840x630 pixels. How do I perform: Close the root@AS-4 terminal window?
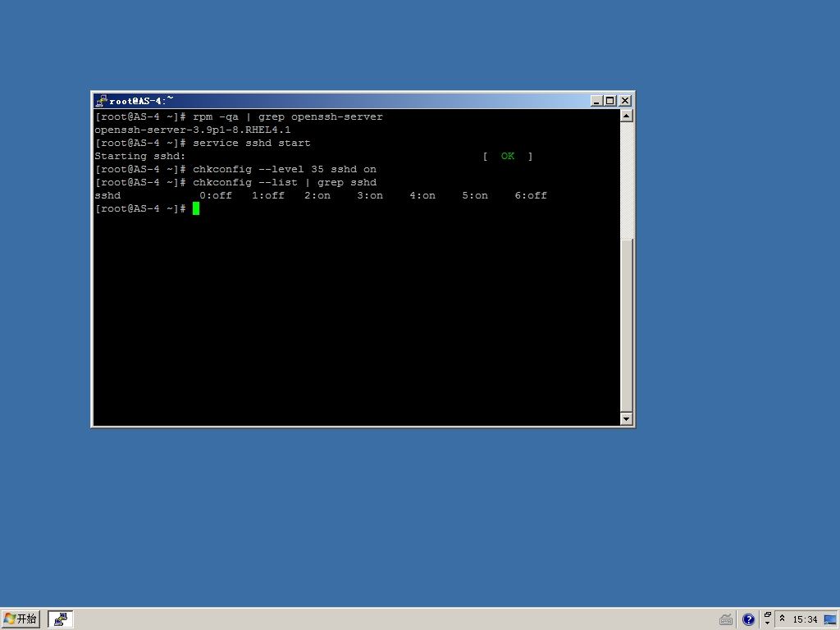(625, 101)
